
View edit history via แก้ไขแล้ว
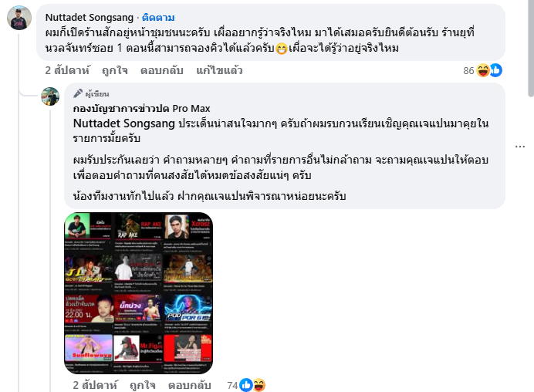[219, 70]
